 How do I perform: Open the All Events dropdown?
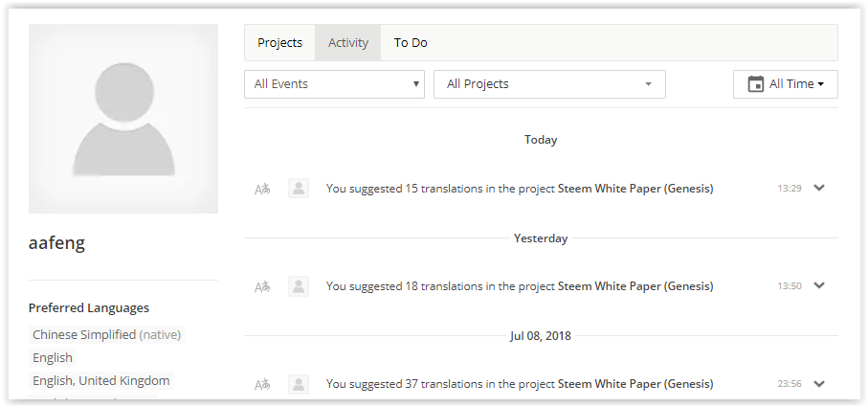[334, 84]
